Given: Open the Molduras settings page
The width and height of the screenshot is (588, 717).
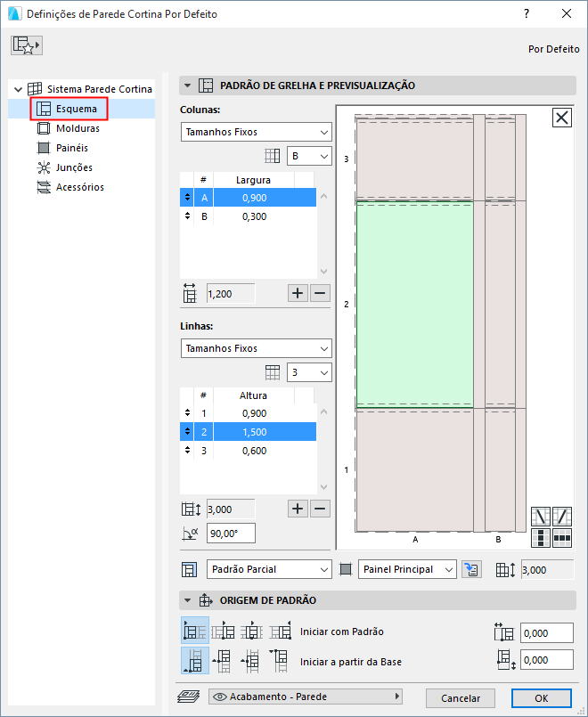Looking at the screenshot, I should 78,128.
